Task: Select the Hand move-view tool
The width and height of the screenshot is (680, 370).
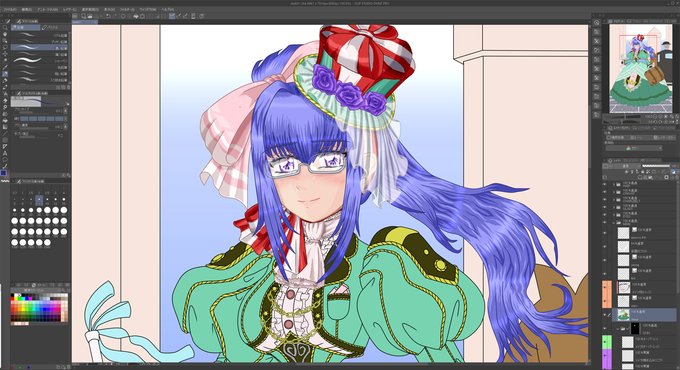Action: (5, 34)
